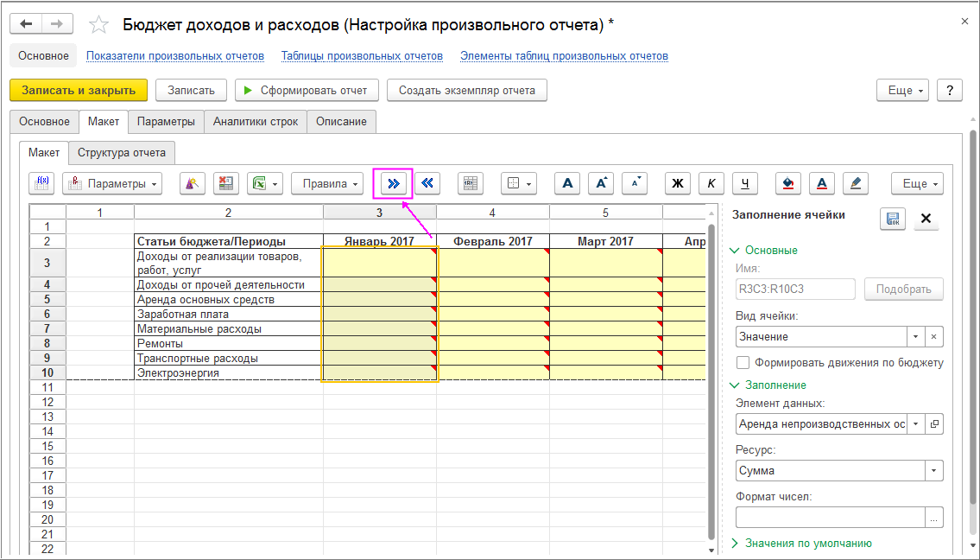The image size is (980, 560).
Task: Collapse the Основные section
Action: pos(764,251)
